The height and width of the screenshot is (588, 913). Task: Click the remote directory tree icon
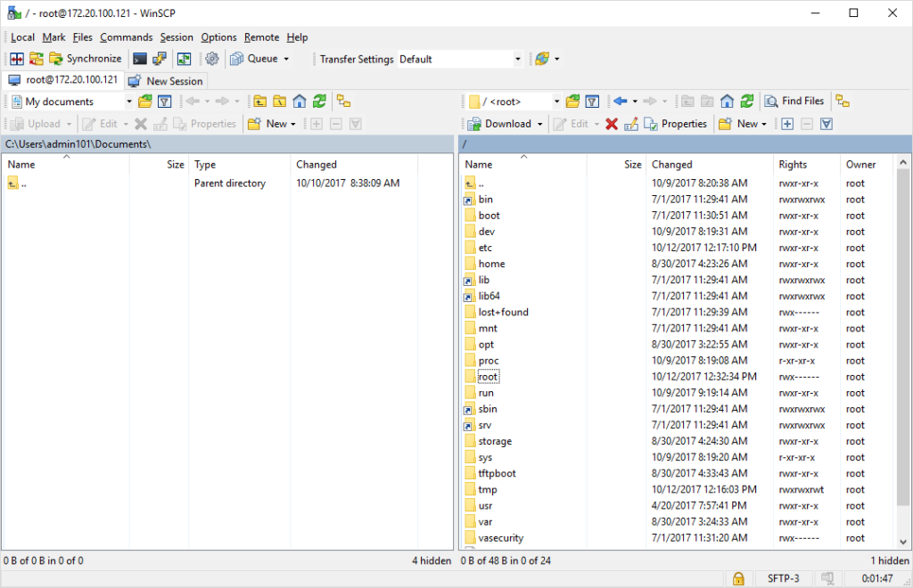click(x=843, y=102)
